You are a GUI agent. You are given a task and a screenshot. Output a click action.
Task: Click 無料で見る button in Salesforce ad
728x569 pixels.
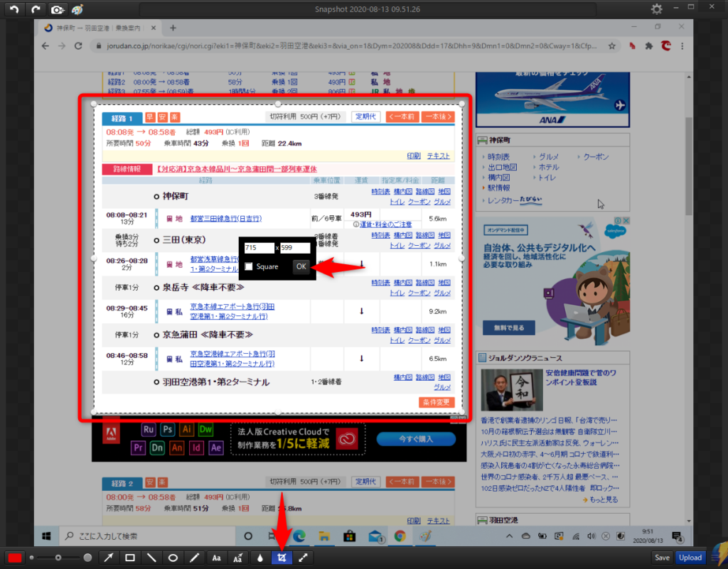509,327
